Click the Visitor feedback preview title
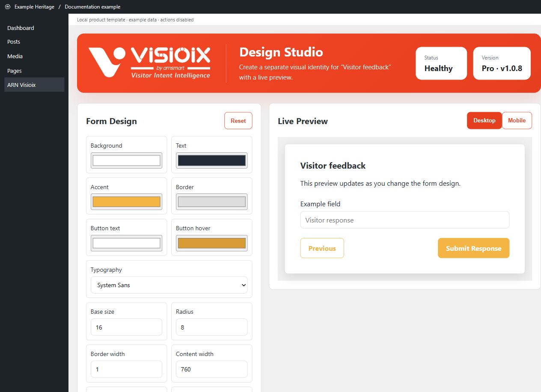This screenshot has height=392, width=541. tap(333, 166)
